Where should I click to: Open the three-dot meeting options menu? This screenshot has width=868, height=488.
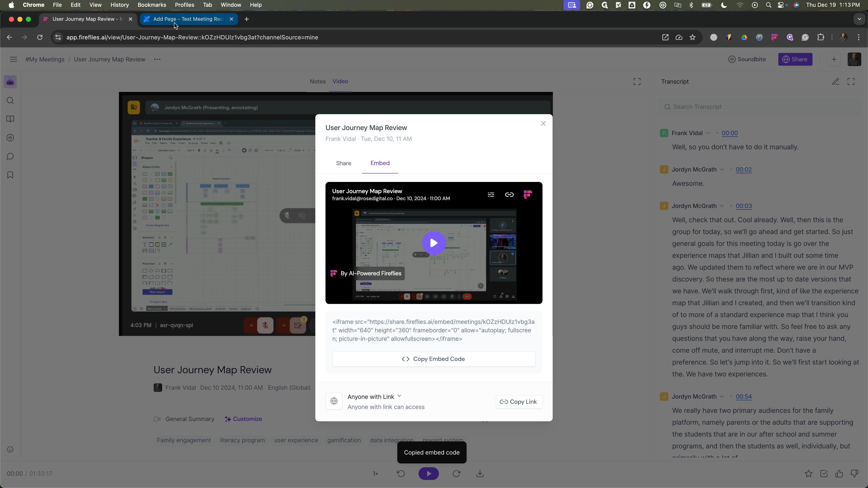157,59
